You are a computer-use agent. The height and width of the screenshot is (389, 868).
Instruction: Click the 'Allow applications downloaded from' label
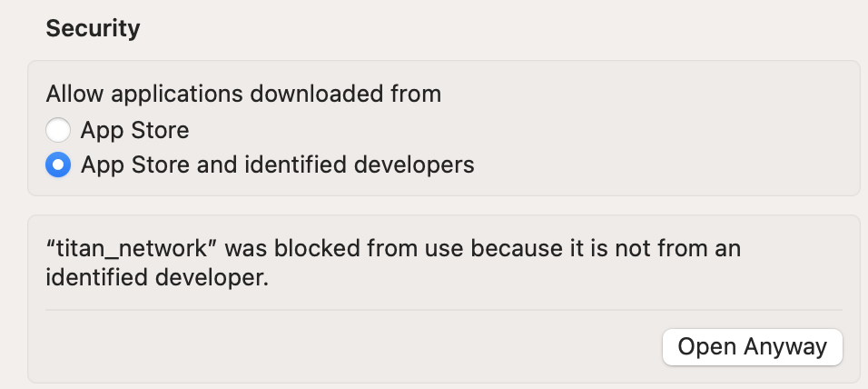[x=243, y=94]
